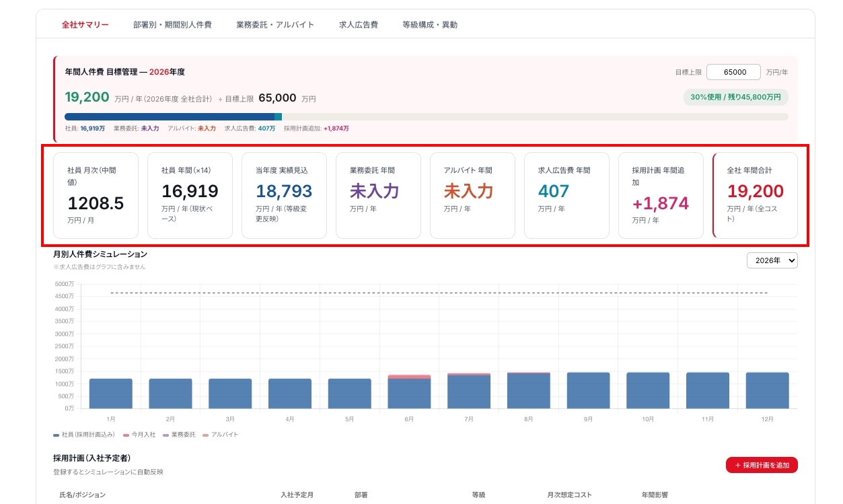This screenshot has height=504, width=843.
Task: Select the 当年度 実績見込 card showing 18,793
Action: 284,195
